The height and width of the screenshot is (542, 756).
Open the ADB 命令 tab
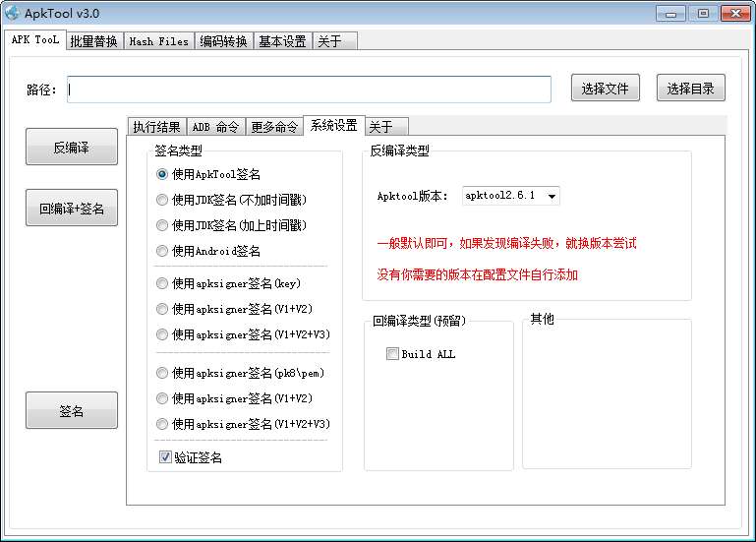point(215,127)
